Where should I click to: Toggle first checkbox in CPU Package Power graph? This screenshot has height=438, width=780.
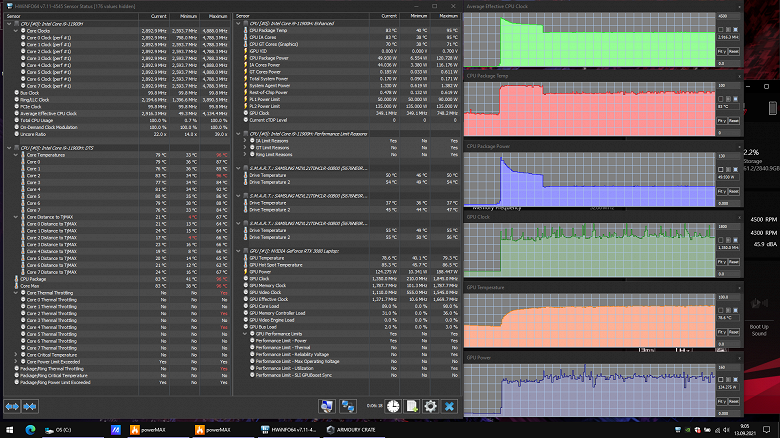[x=720, y=169]
